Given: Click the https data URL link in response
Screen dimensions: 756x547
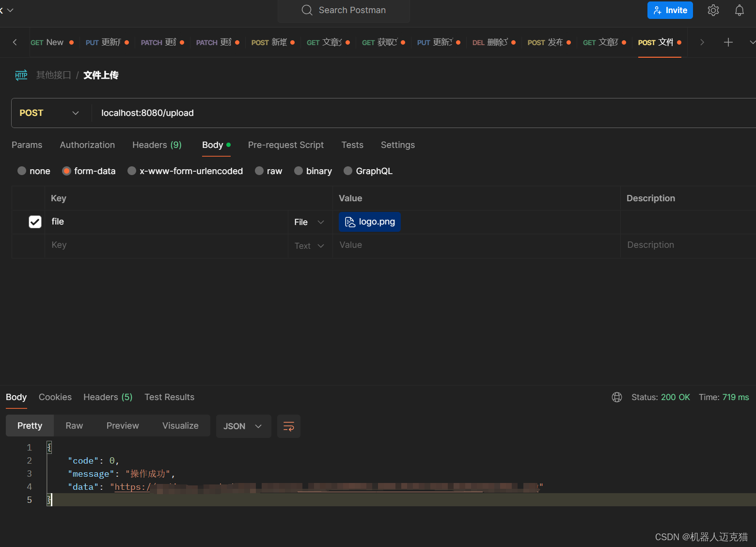Looking at the screenshot, I should [327, 487].
